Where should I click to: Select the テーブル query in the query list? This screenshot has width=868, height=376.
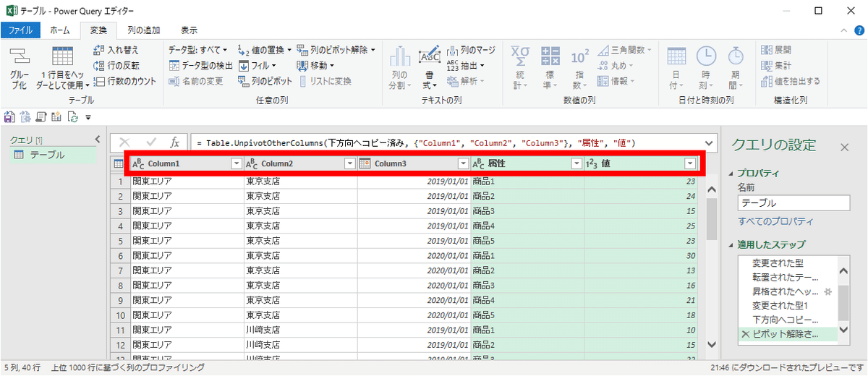[x=52, y=155]
